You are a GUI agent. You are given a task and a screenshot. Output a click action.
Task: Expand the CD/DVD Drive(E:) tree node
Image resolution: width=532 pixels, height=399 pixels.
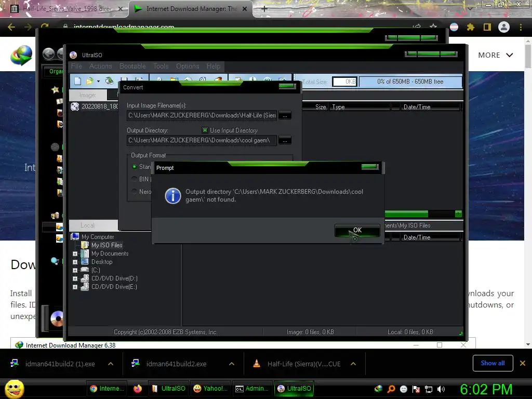(x=75, y=287)
